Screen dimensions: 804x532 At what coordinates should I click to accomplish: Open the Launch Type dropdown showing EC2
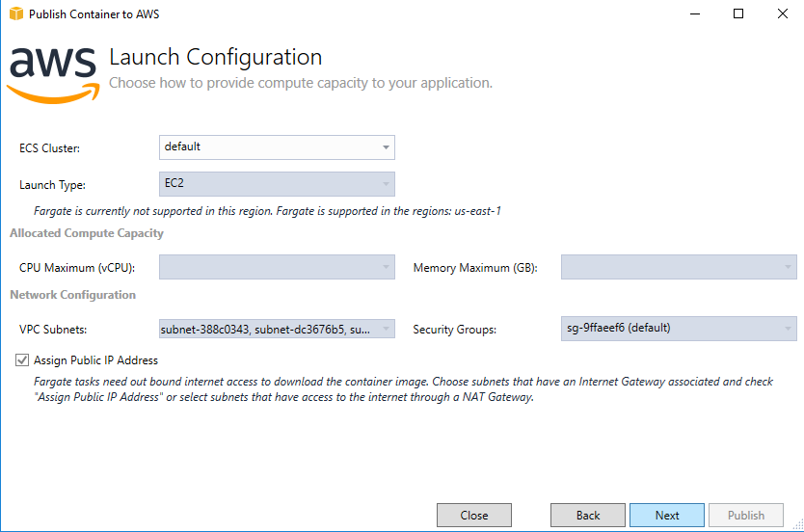277,184
